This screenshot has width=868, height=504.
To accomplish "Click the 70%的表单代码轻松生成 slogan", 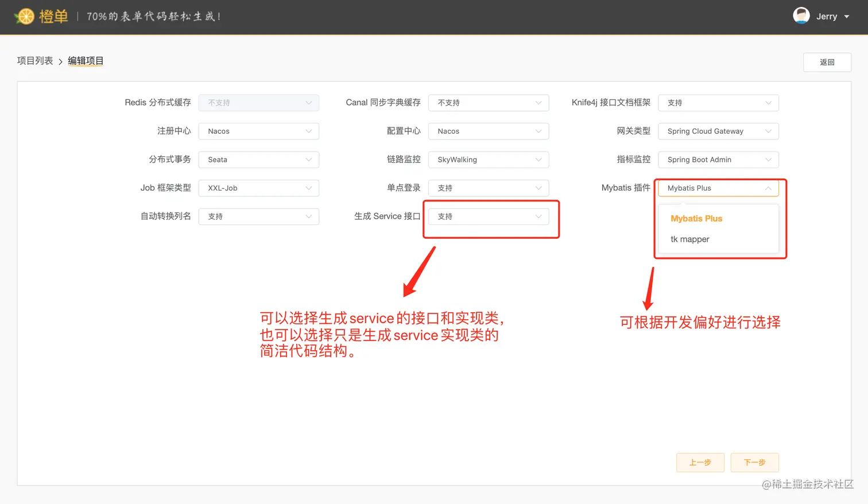I will point(153,16).
